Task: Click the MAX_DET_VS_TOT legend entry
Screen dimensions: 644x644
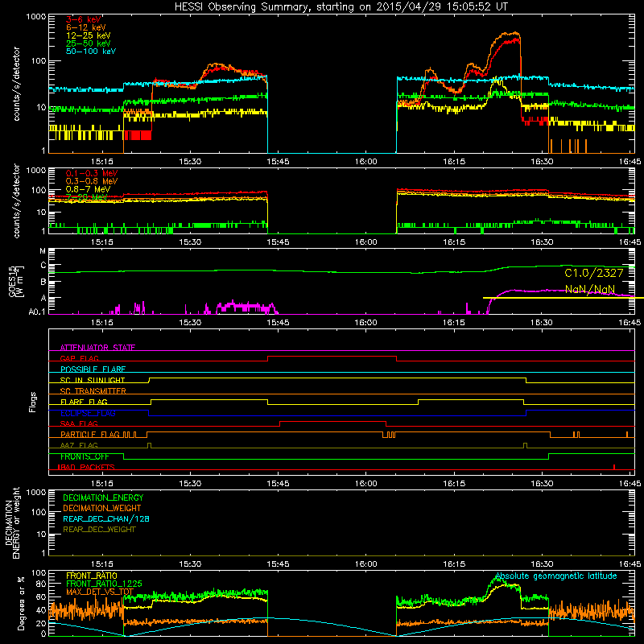Action: (100, 592)
